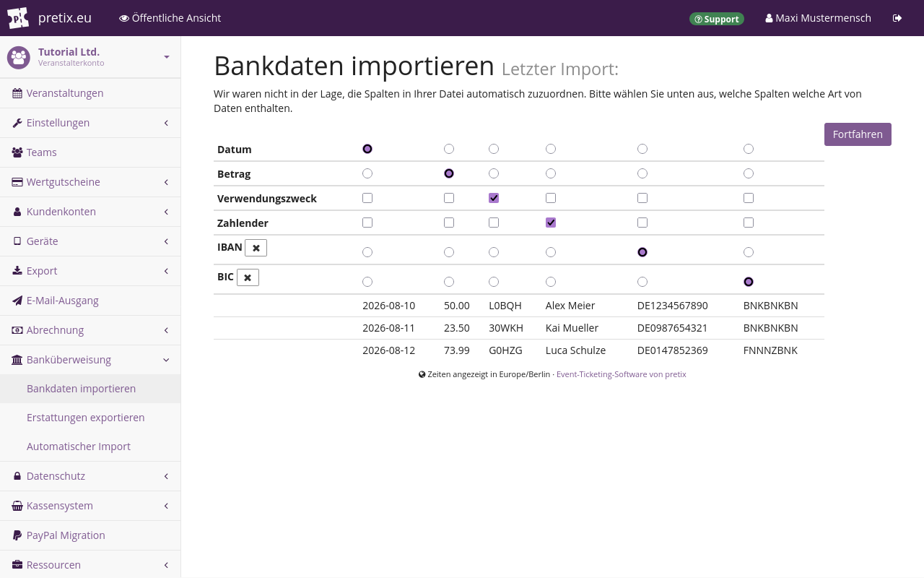This screenshot has height=578, width=924.
Task: Click the tablet icon beside Geräte
Action: point(17,241)
